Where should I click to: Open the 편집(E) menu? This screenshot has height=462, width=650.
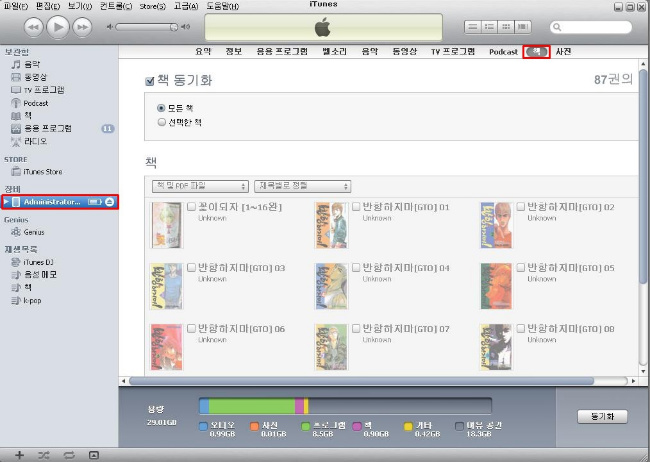(48, 6)
